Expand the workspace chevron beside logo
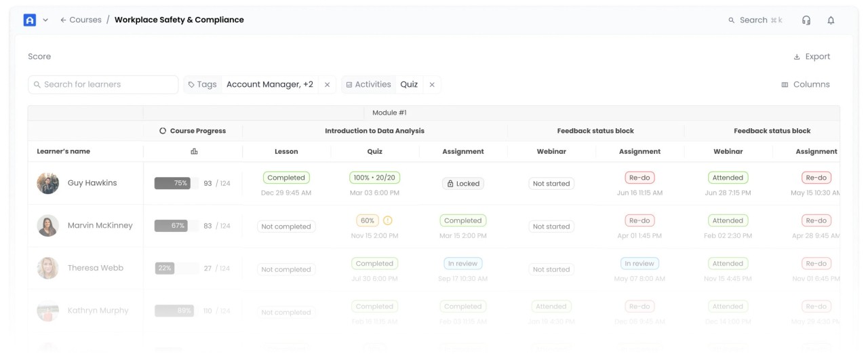868x354 pixels. 45,20
